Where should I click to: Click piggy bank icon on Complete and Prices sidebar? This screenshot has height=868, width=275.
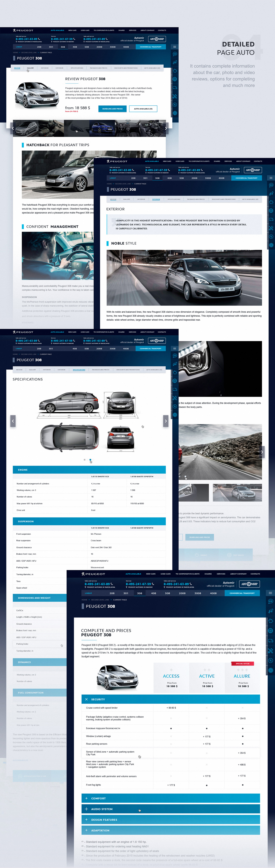click(270, 621)
